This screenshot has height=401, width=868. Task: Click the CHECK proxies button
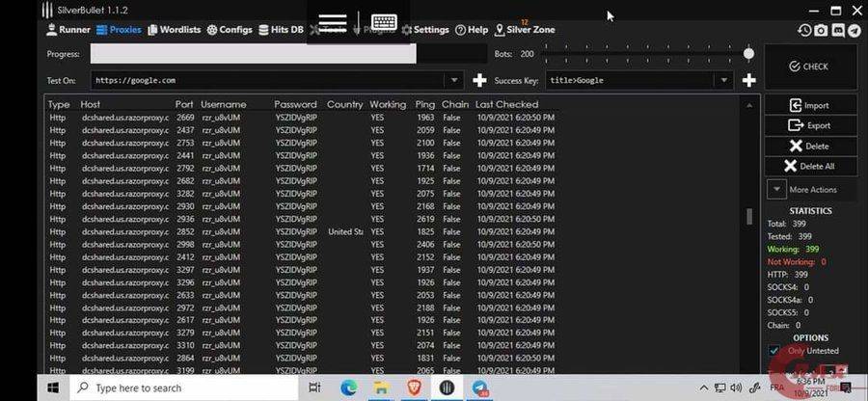click(x=810, y=67)
